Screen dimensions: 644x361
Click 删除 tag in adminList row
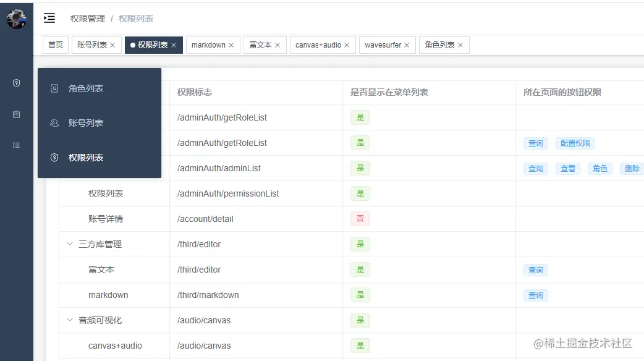632,168
